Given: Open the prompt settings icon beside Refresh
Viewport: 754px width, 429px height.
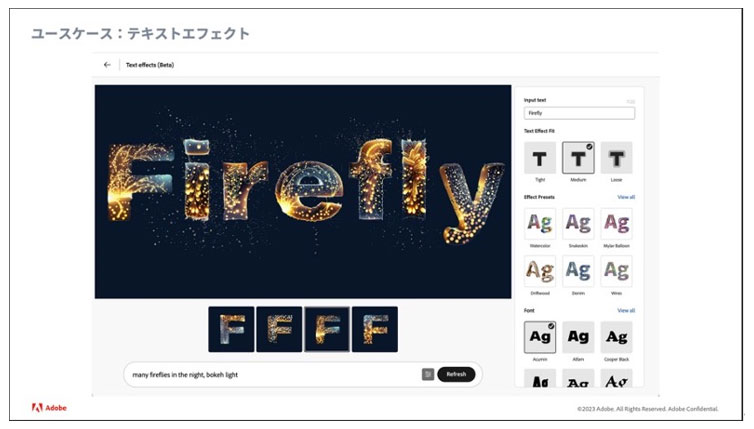Looking at the screenshot, I should tap(427, 374).
